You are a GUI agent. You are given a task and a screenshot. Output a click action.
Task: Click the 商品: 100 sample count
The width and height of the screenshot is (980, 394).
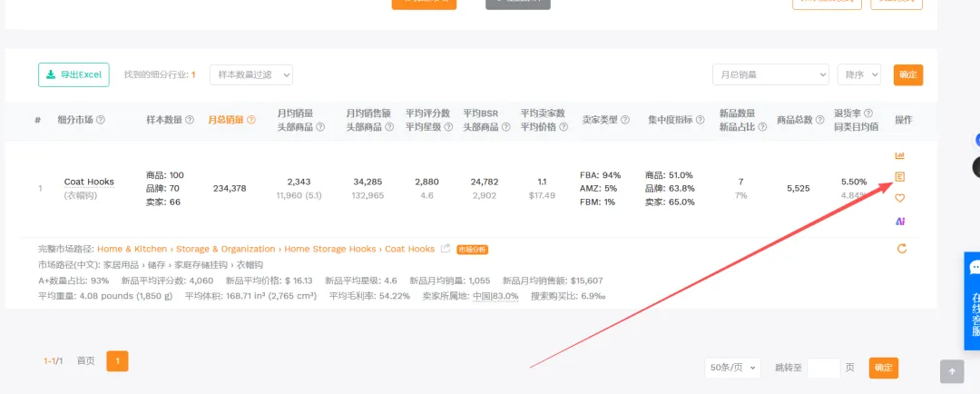pyautogui.click(x=164, y=175)
